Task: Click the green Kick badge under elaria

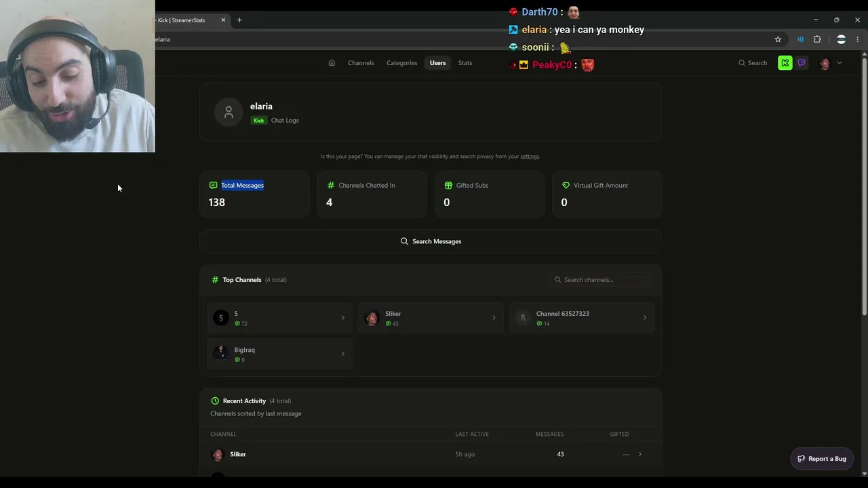Action: click(258, 121)
